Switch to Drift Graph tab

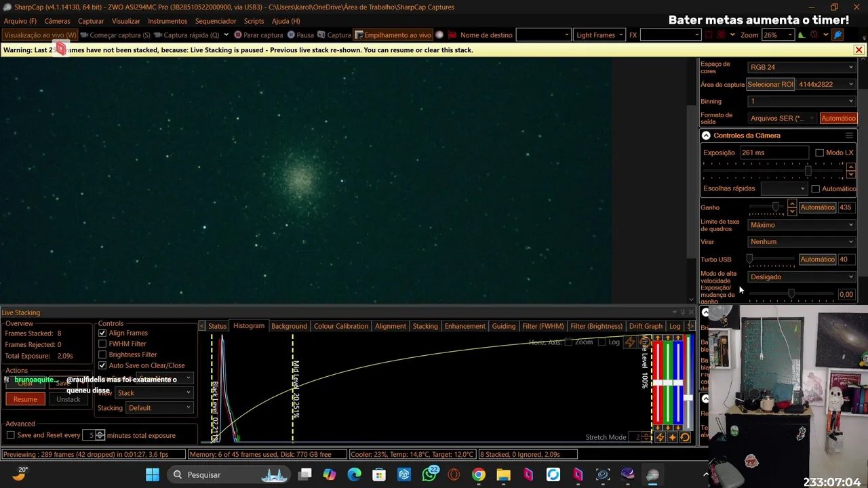pos(646,326)
